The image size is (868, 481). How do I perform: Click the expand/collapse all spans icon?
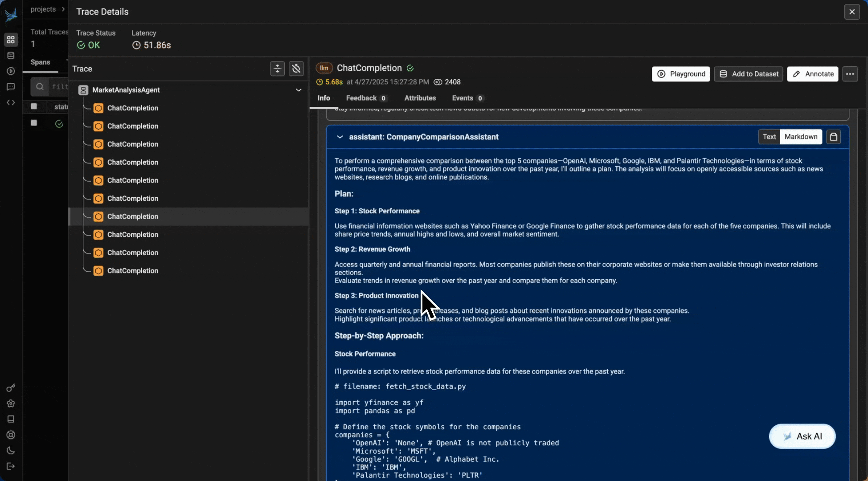click(277, 69)
